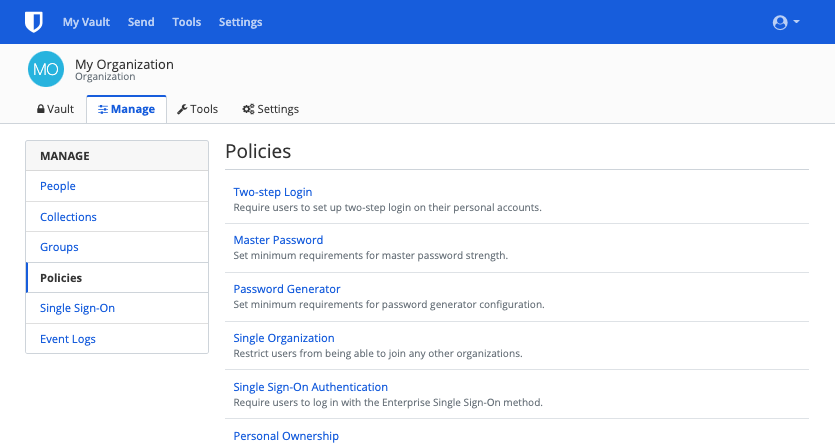
Task: Select Policies in the Manage sidebar
Action: click(117, 278)
